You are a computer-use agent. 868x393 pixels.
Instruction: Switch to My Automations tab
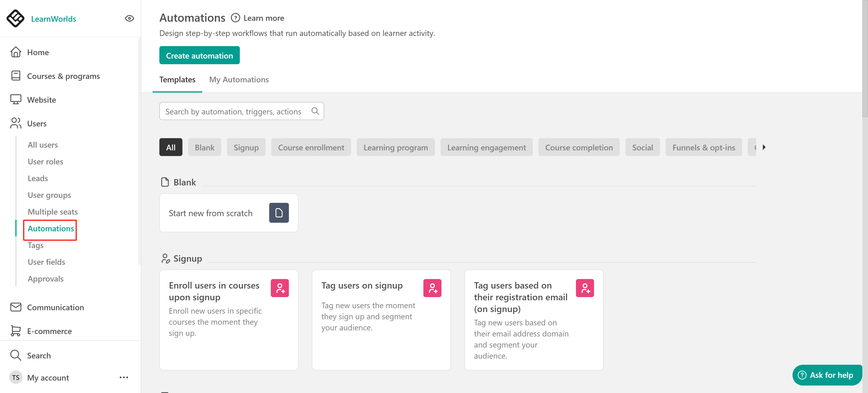tap(238, 80)
